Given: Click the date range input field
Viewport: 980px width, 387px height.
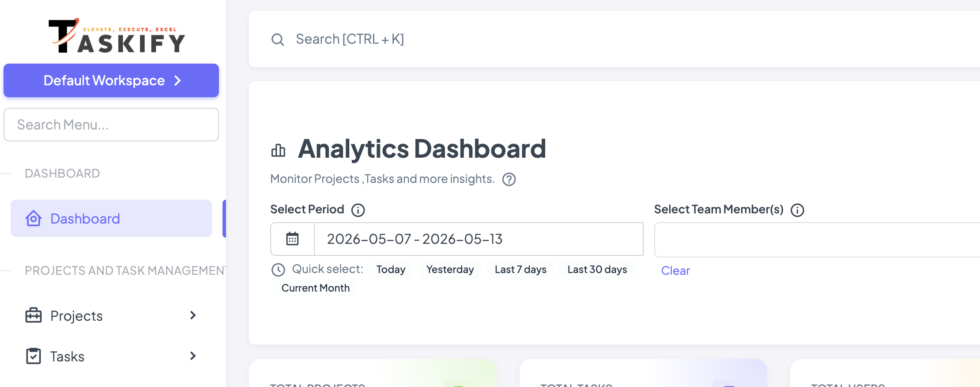Looking at the screenshot, I should (479, 239).
